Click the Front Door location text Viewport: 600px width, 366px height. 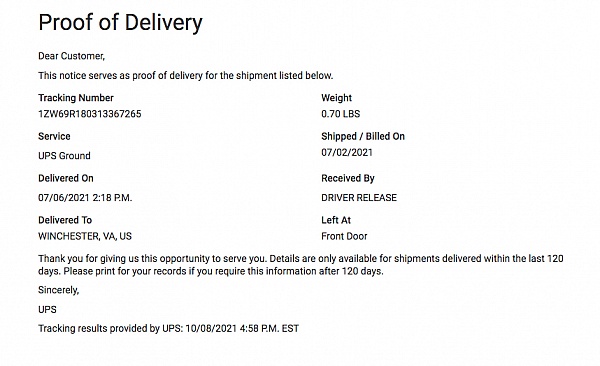click(344, 236)
